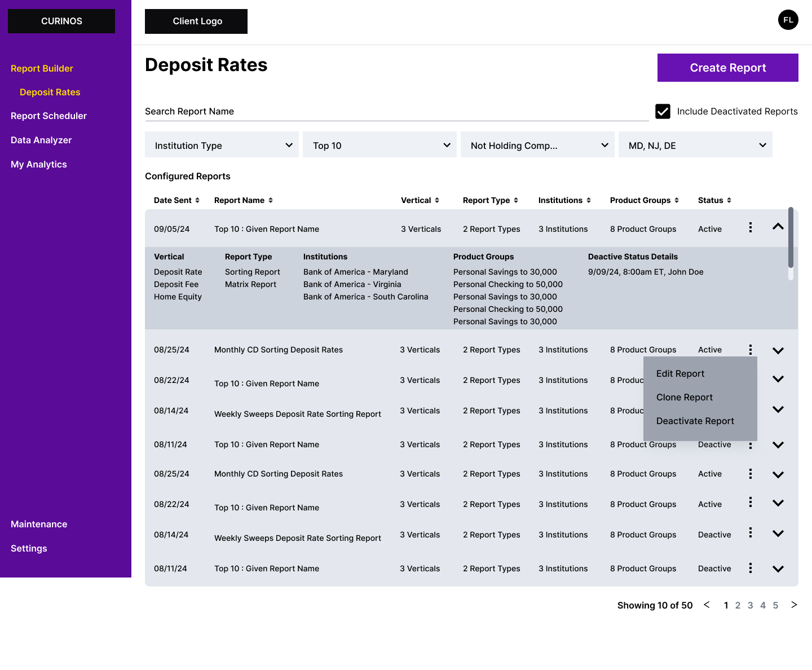Sort reports by Report Name column
This screenshot has height=670, width=812.
point(271,200)
